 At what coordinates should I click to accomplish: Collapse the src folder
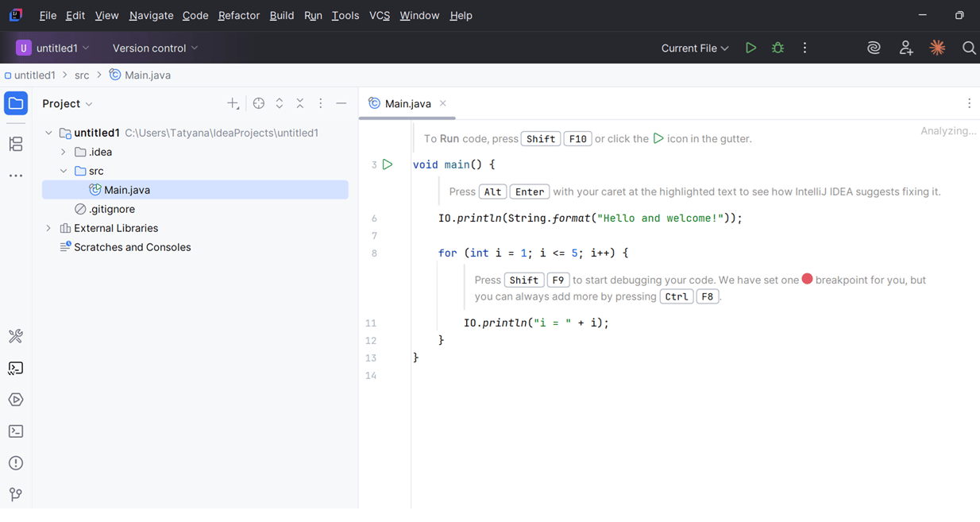pos(64,171)
